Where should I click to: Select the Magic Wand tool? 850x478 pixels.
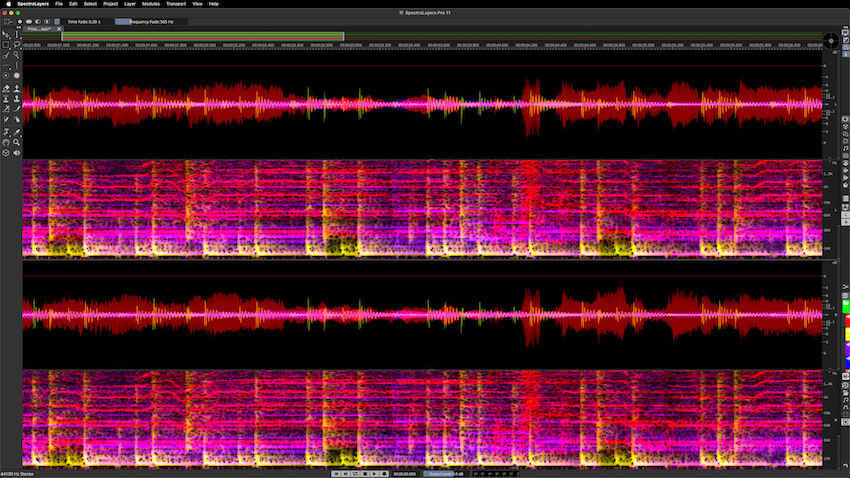[17, 56]
